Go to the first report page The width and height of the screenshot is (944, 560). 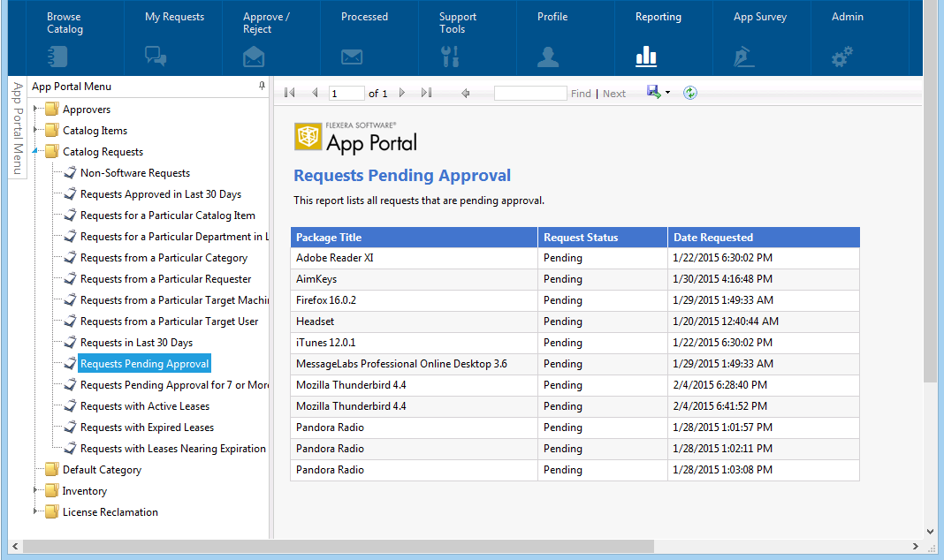[x=290, y=93]
